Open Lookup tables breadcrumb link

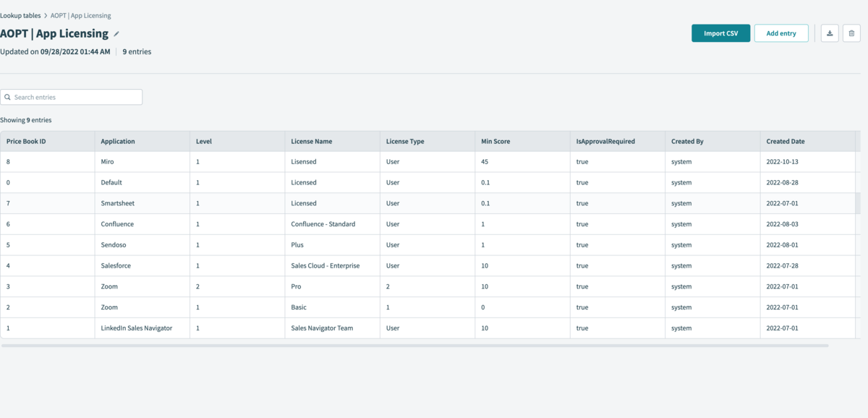pos(20,15)
